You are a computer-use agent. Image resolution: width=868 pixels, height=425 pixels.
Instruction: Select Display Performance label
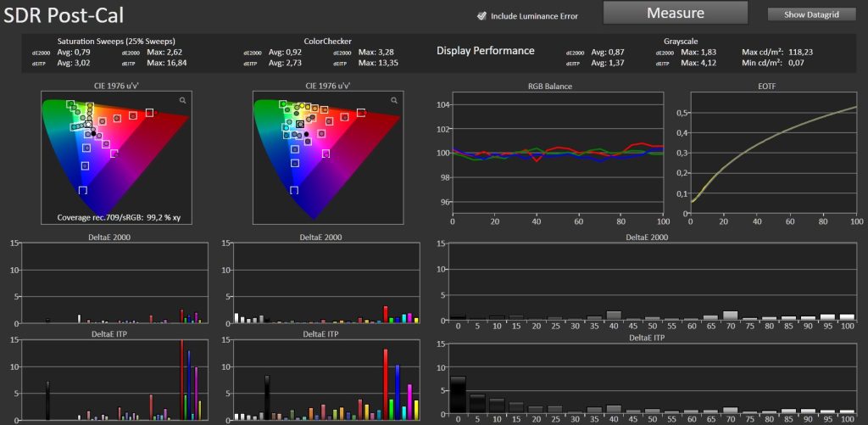(x=486, y=50)
